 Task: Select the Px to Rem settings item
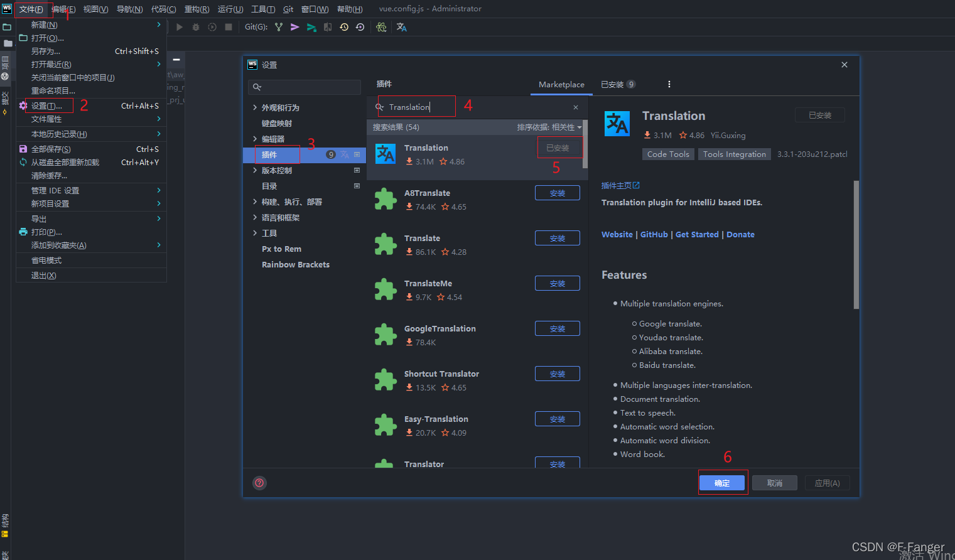point(281,249)
